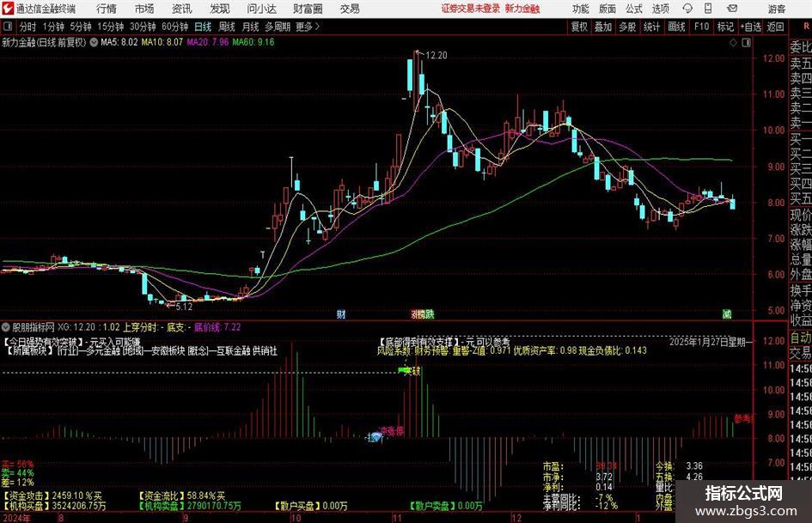Click the +自选 add to watchlist button
Image resolution: width=812 pixels, height=523 pixels.
[x=751, y=27]
